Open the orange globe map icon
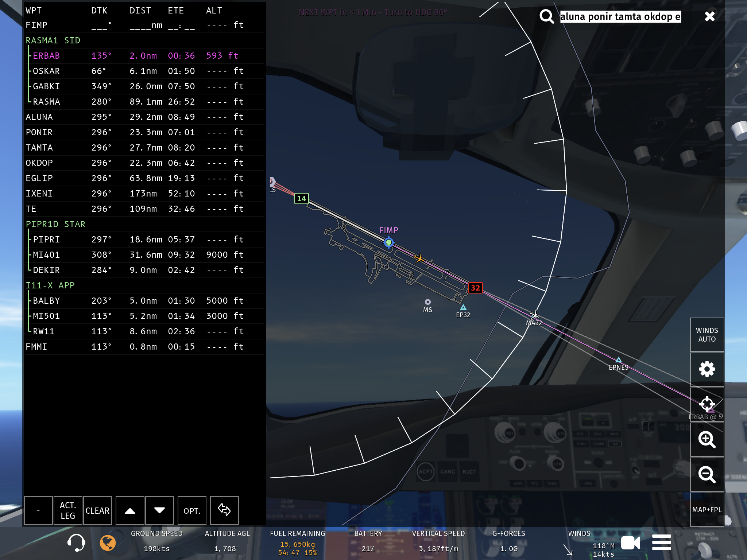Image resolution: width=747 pixels, height=560 pixels. pos(108,543)
